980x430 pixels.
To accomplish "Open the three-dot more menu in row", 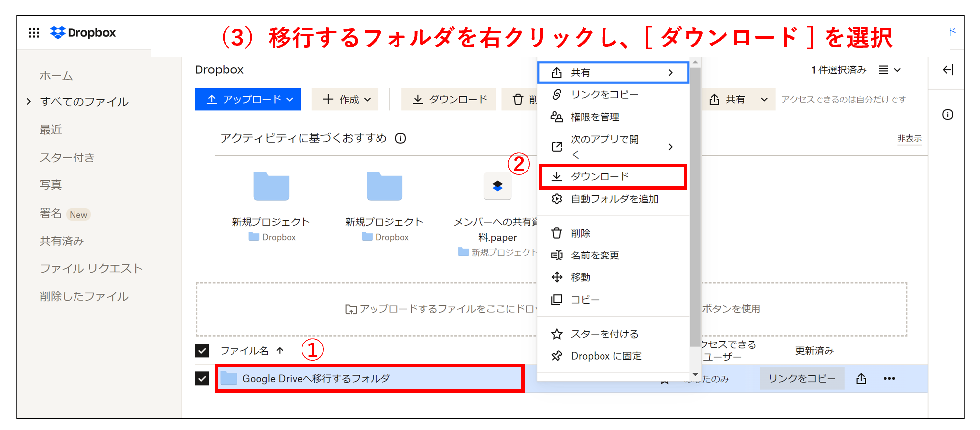I will (889, 379).
